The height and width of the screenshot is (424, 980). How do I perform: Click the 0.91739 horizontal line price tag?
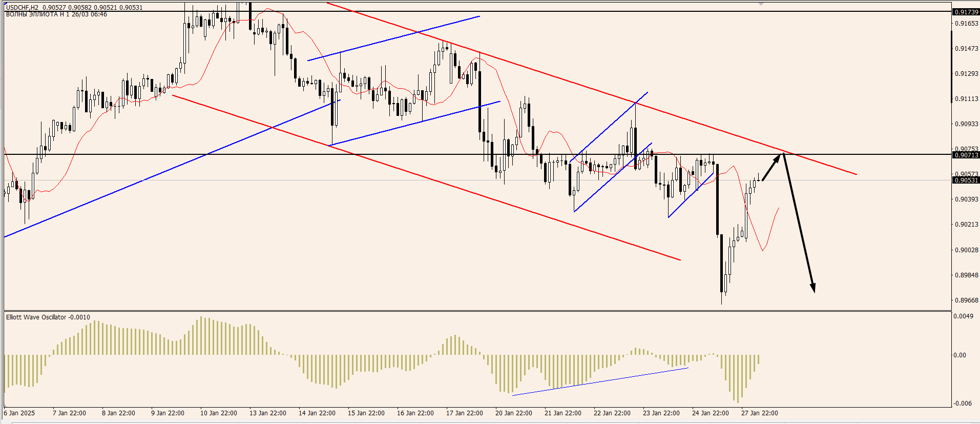click(x=966, y=12)
